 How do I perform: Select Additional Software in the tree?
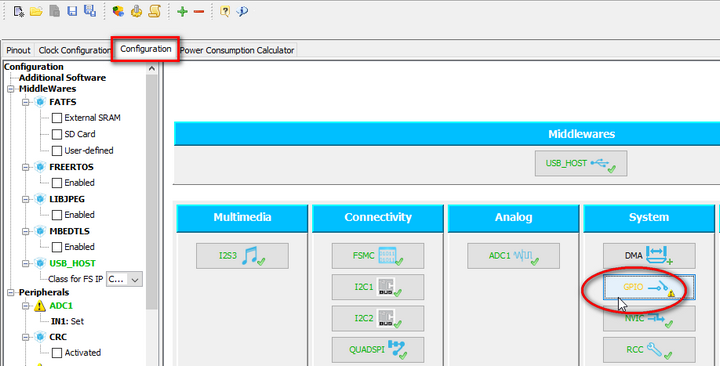[62, 78]
